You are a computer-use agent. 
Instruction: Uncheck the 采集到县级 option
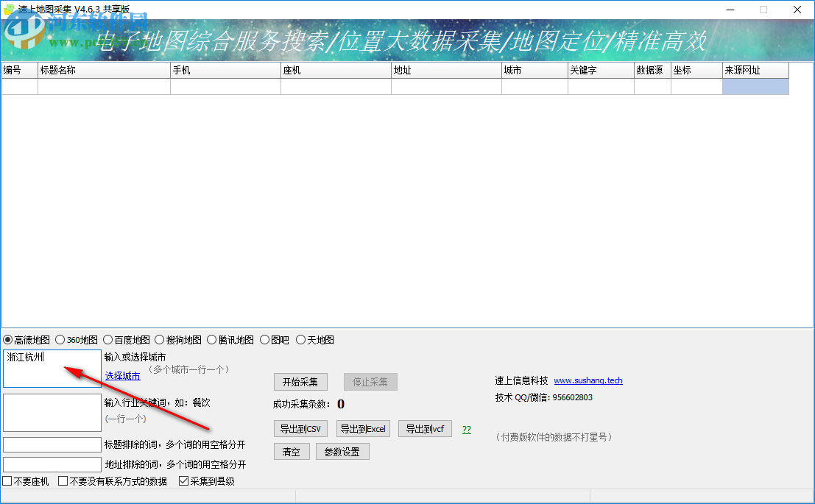point(183,481)
